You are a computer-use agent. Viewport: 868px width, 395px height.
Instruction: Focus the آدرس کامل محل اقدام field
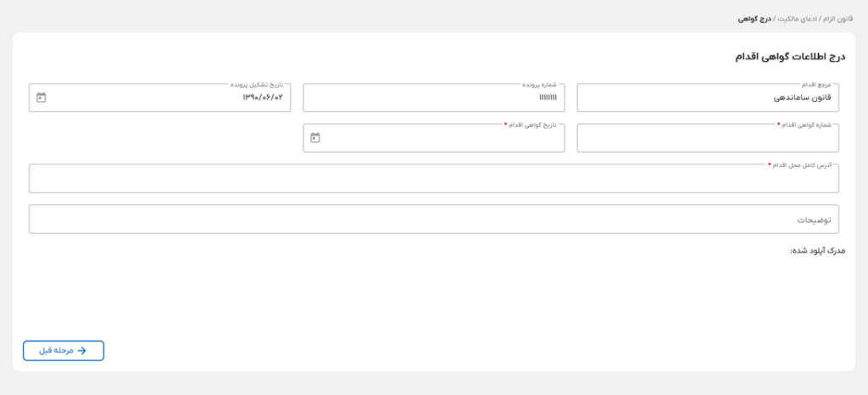[433, 179]
